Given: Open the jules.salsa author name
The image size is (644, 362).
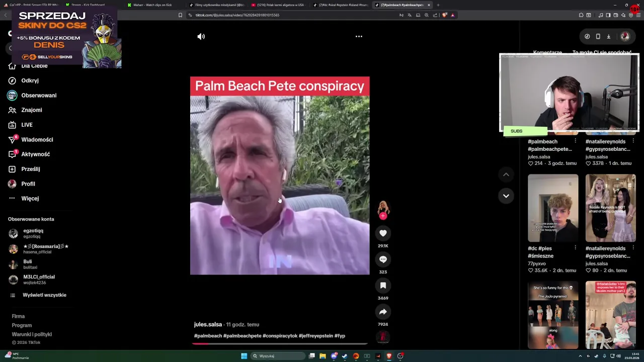Looking at the screenshot, I should 208,325.
